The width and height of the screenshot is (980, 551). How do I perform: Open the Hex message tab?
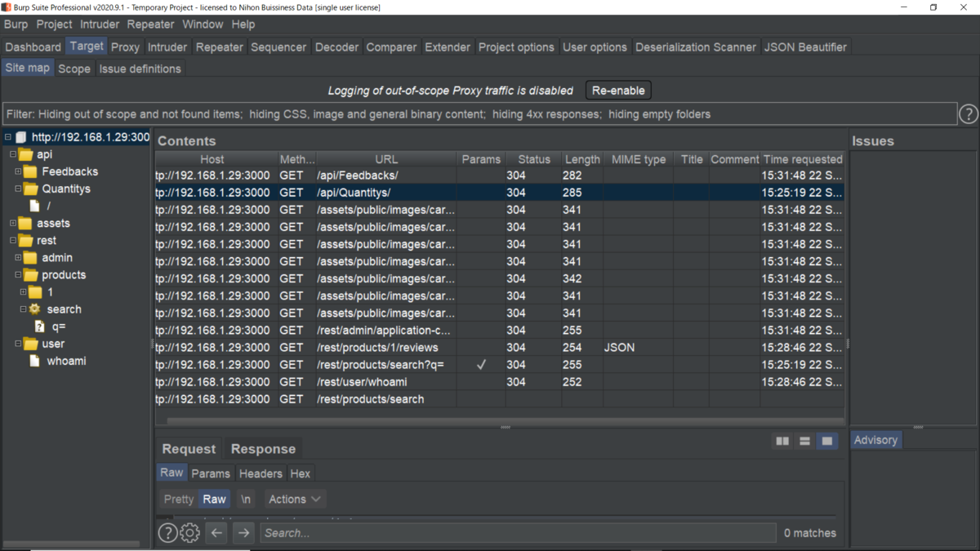(x=301, y=473)
